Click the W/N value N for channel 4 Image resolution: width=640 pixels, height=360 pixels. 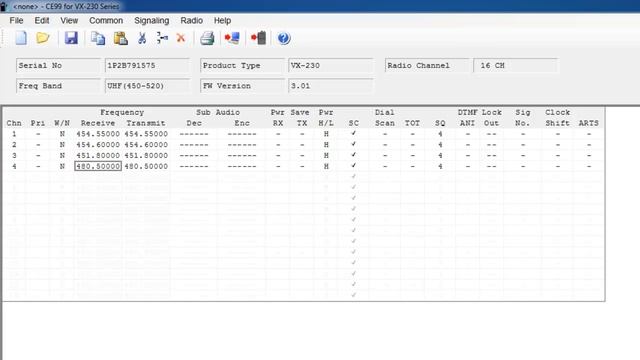coord(62,166)
